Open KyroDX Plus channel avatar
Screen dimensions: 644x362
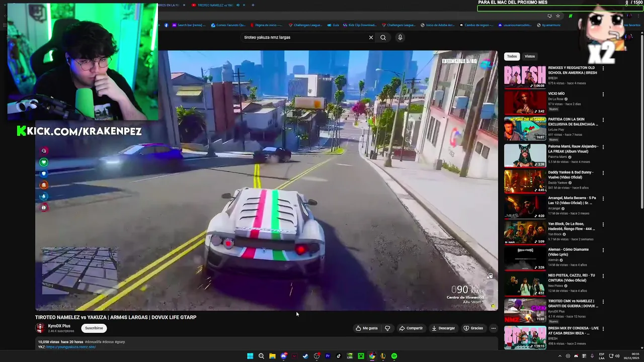coord(40,328)
